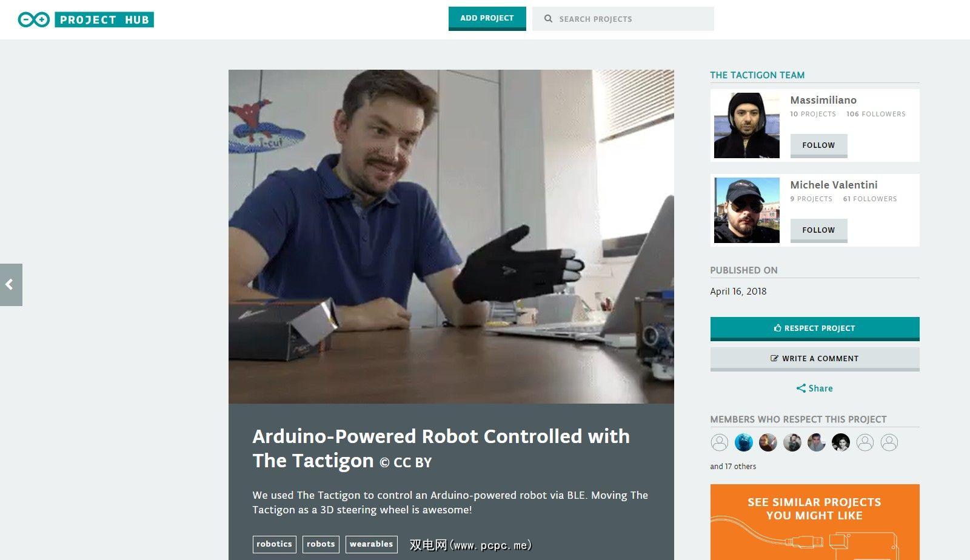Click See Similar Projects orange banner
The image size is (970, 560).
(x=814, y=522)
